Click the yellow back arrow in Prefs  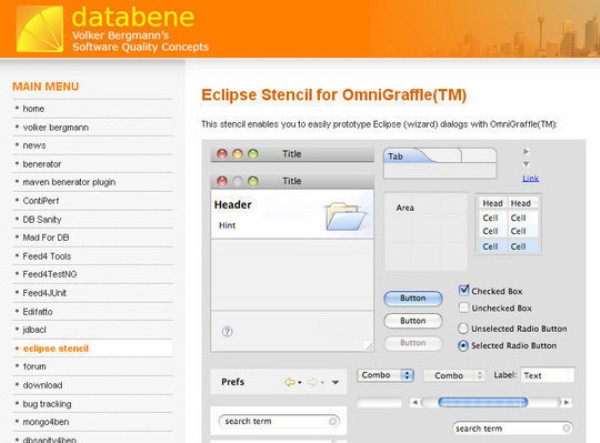[x=290, y=382]
